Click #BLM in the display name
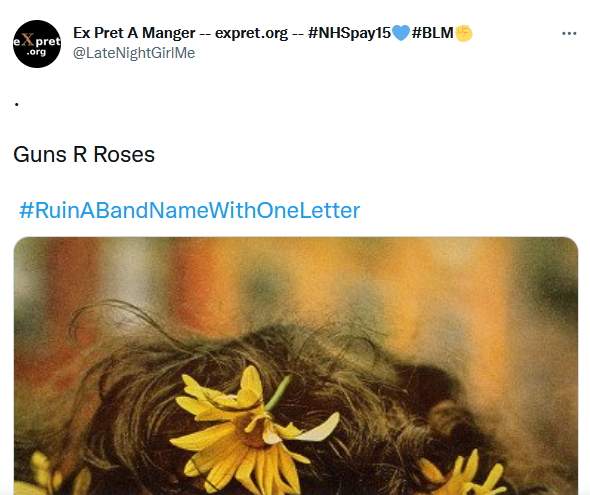This screenshot has width=590, height=495. pyautogui.click(x=433, y=33)
